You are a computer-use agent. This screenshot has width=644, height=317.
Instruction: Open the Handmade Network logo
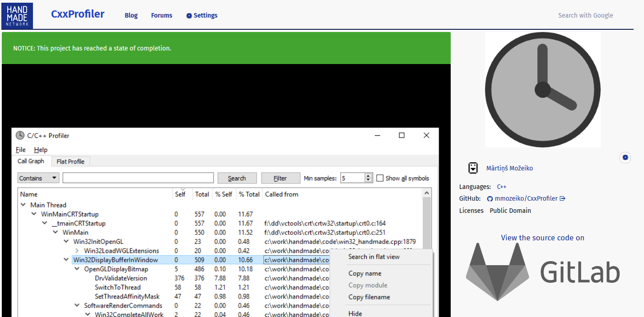(17, 15)
